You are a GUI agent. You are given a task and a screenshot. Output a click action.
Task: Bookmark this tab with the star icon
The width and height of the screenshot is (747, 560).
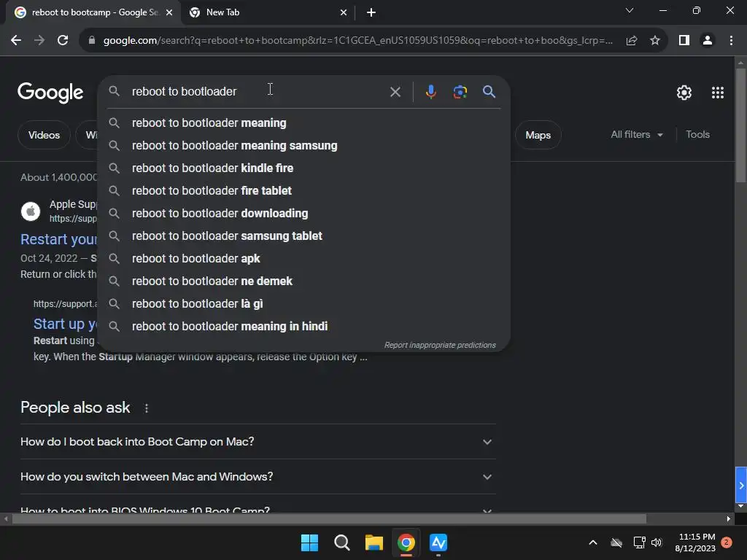pyautogui.click(x=655, y=41)
